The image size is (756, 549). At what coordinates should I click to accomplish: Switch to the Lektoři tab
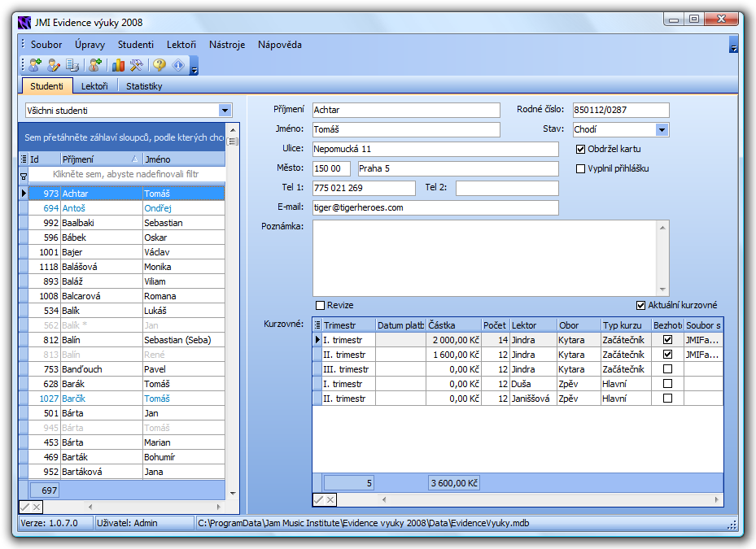pyautogui.click(x=94, y=86)
